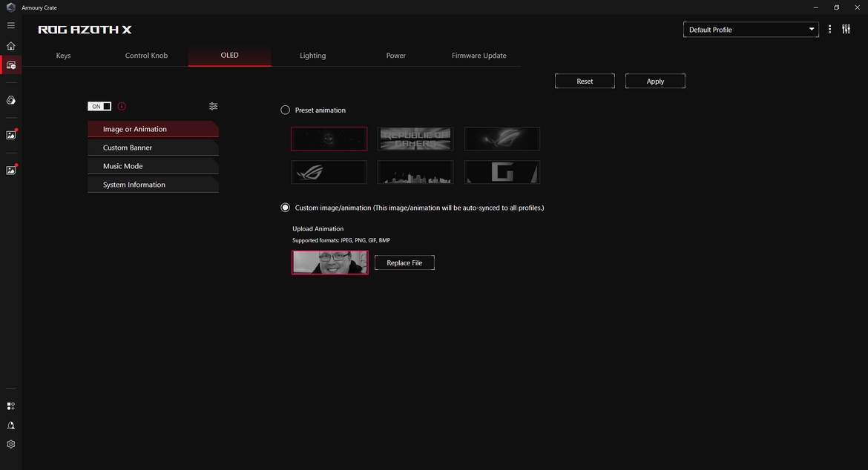Click the Armoury Crate logo in title bar
The image size is (868, 470).
click(10, 7)
